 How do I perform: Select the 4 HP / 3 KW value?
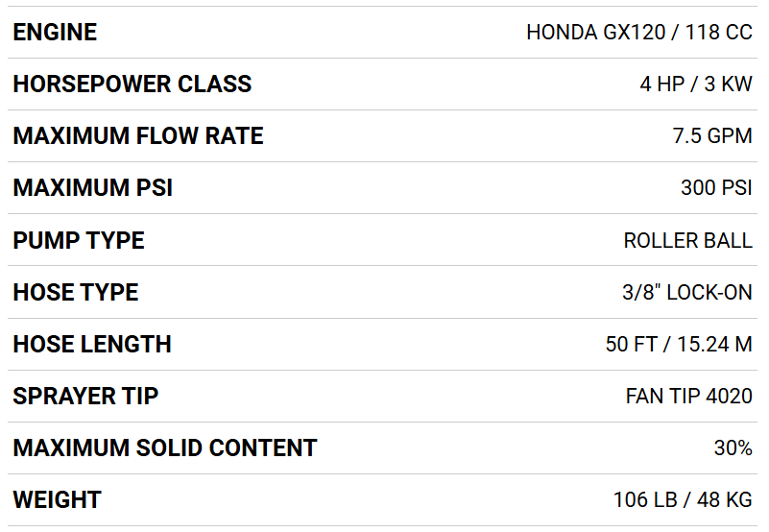(695, 85)
